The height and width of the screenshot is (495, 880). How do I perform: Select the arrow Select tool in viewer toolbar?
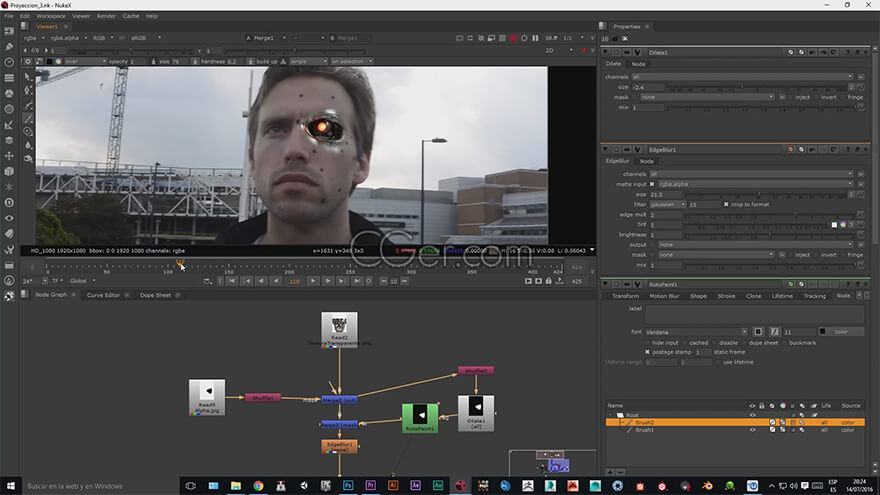[x=28, y=77]
